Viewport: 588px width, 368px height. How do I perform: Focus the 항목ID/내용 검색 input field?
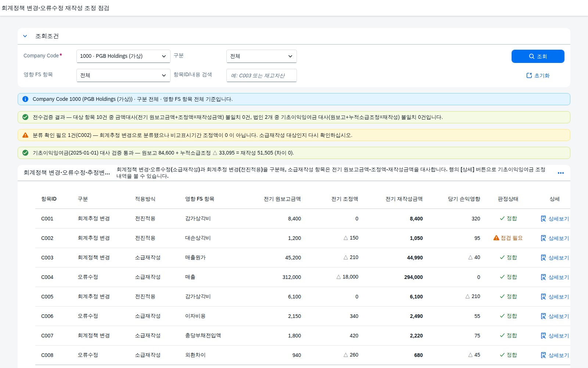pyautogui.click(x=262, y=75)
